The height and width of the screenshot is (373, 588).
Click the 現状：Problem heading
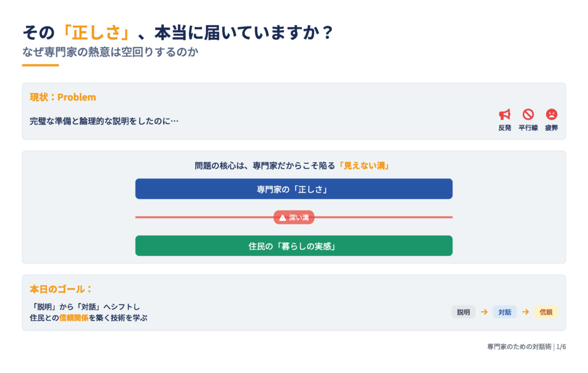(63, 97)
